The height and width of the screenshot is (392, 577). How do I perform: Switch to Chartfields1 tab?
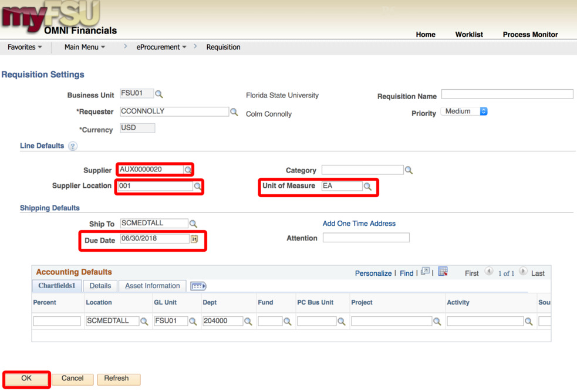click(x=57, y=286)
